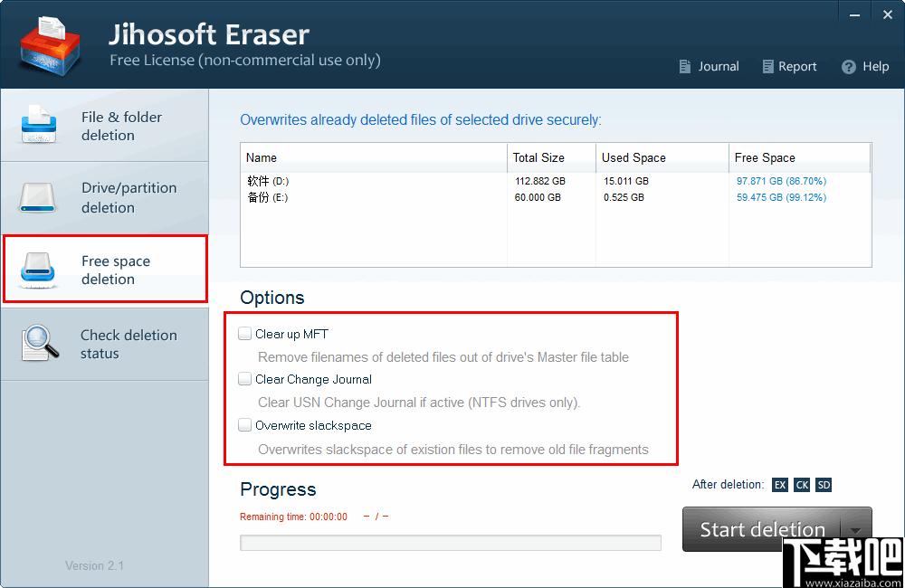Sort by Total Size column header
905x588 pixels.
551,157
